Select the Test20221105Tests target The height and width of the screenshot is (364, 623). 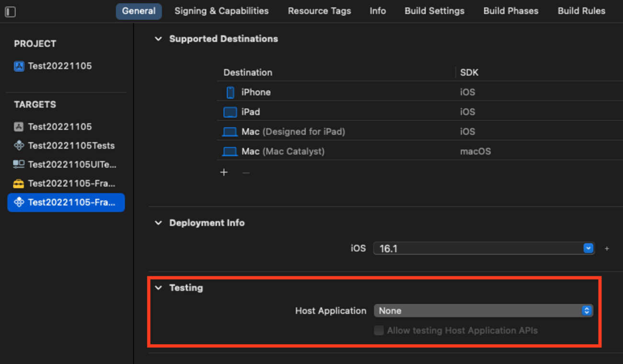click(x=71, y=146)
